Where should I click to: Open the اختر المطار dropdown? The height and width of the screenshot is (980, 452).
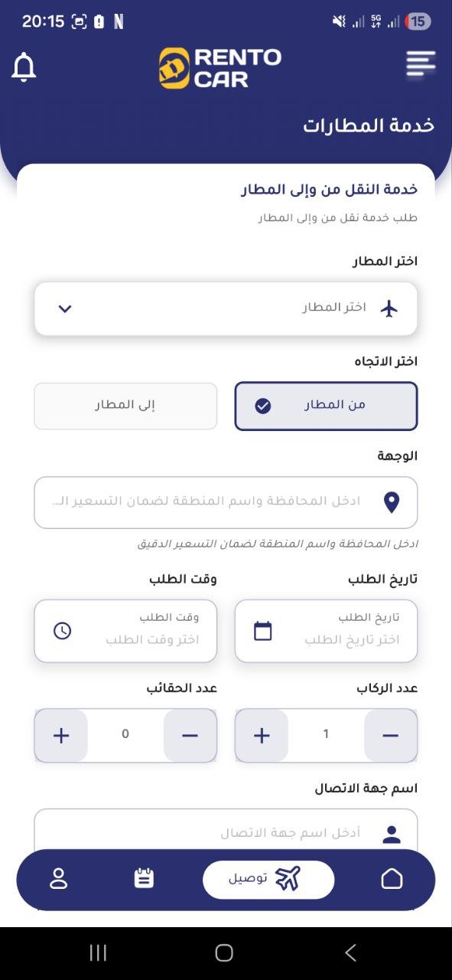point(226,309)
